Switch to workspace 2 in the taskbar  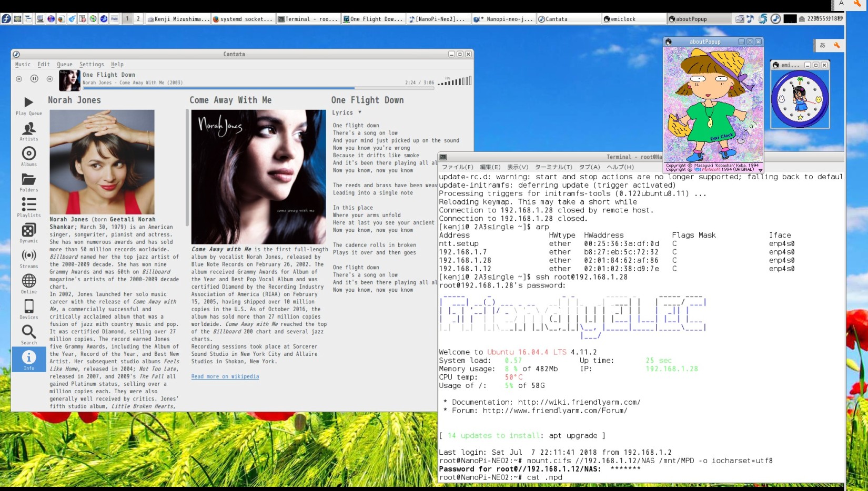click(x=138, y=19)
